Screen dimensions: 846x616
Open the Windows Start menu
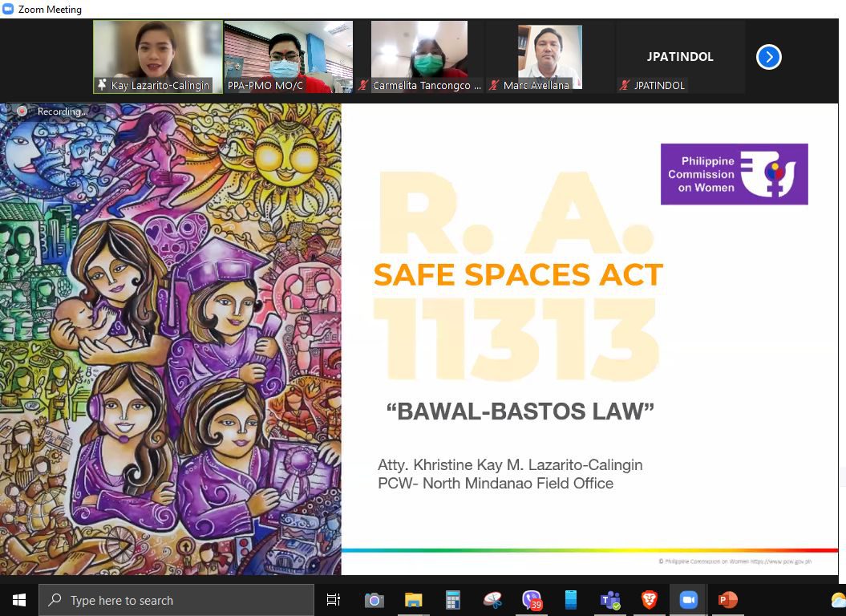point(19,600)
